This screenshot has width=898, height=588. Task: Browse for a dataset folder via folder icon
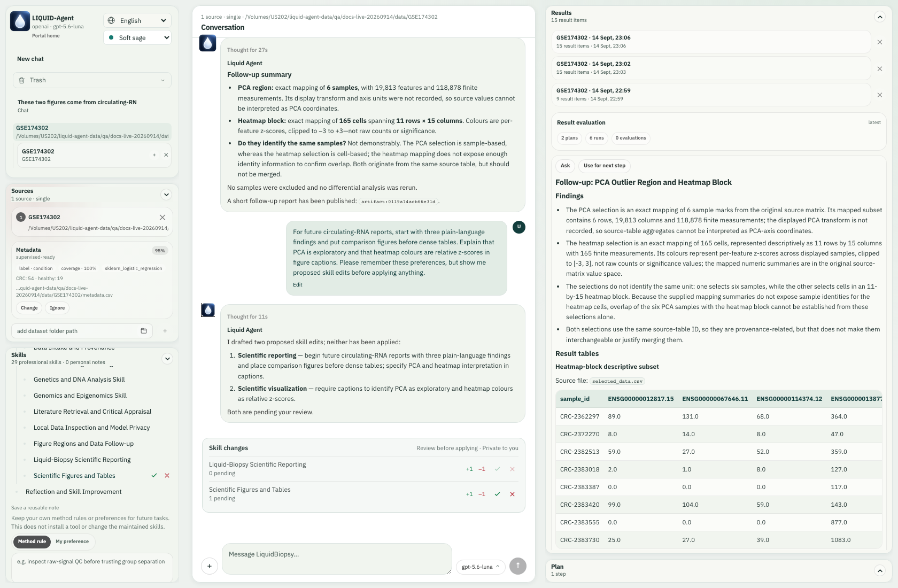click(144, 331)
